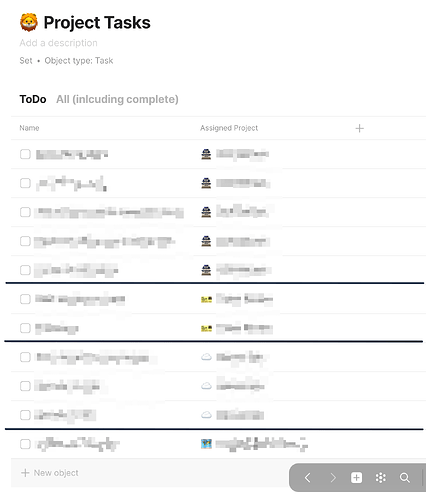Open the first project with hat icon
Screen dimensions: 426x500
235,154
